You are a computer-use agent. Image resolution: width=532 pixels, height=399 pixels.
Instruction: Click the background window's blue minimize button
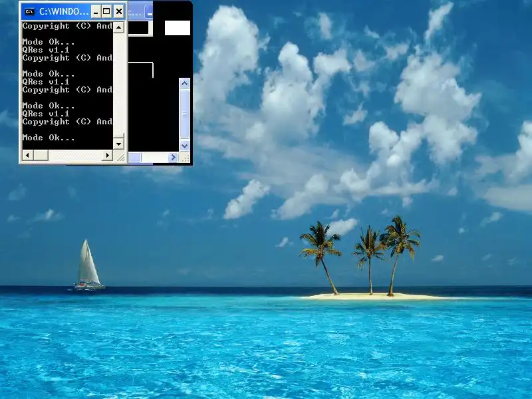tap(149, 13)
